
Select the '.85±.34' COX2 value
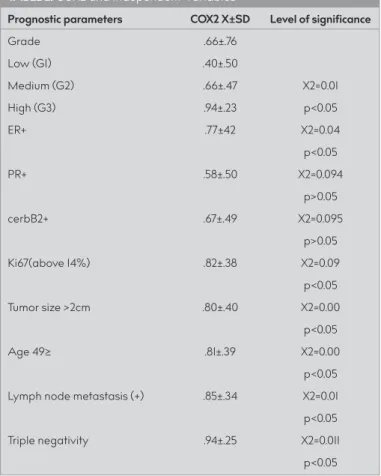click(x=220, y=396)
